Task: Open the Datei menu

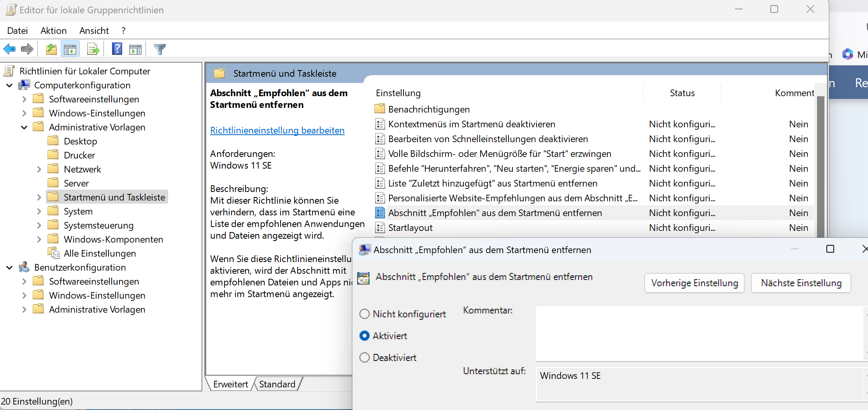Action: click(x=18, y=31)
